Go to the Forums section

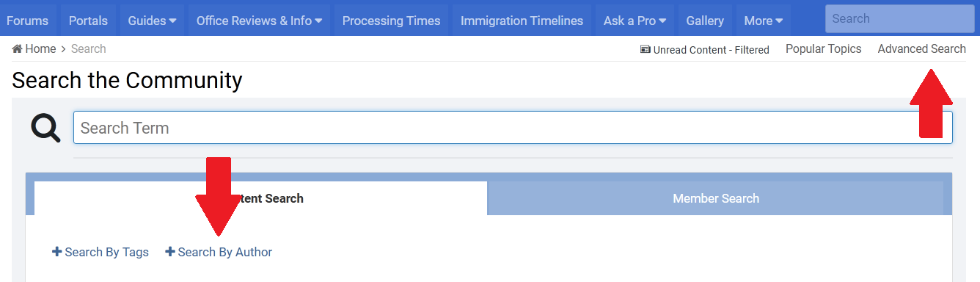pyautogui.click(x=27, y=21)
